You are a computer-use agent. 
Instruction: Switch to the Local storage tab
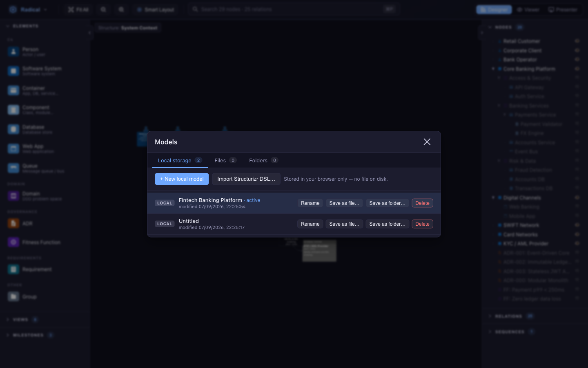click(x=180, y=160)
